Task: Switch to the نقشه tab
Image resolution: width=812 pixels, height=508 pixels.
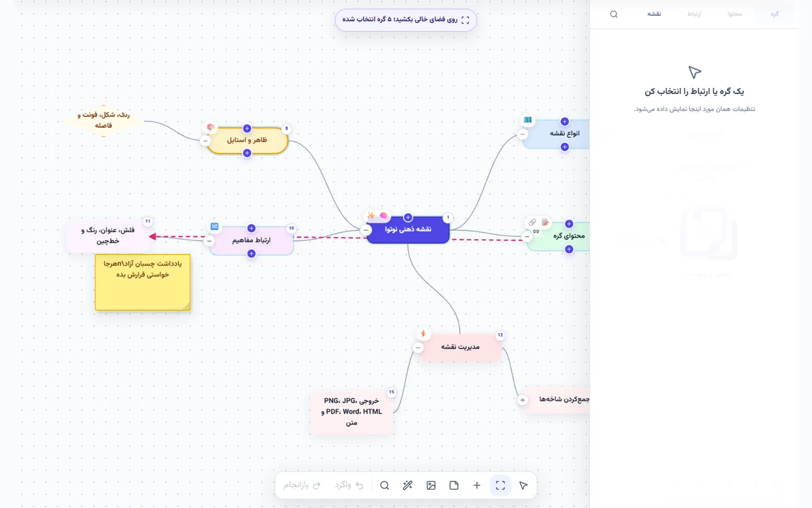Action: point(654,14)
